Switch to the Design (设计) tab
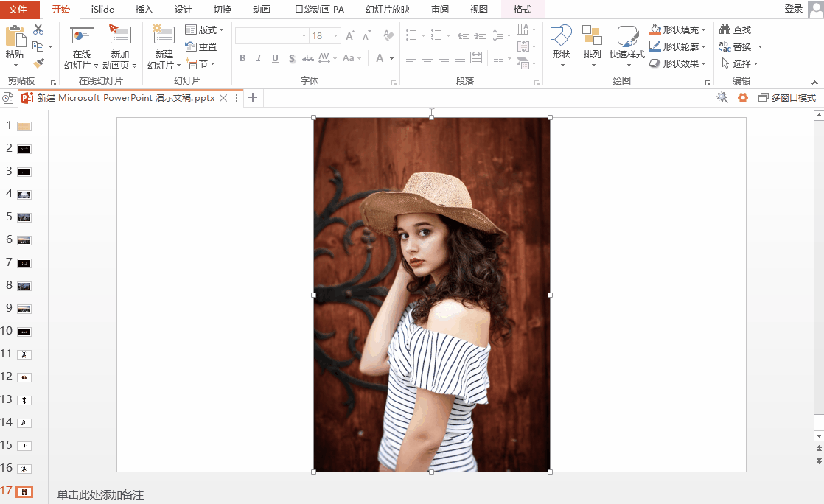824x504 pixels. 184,10
